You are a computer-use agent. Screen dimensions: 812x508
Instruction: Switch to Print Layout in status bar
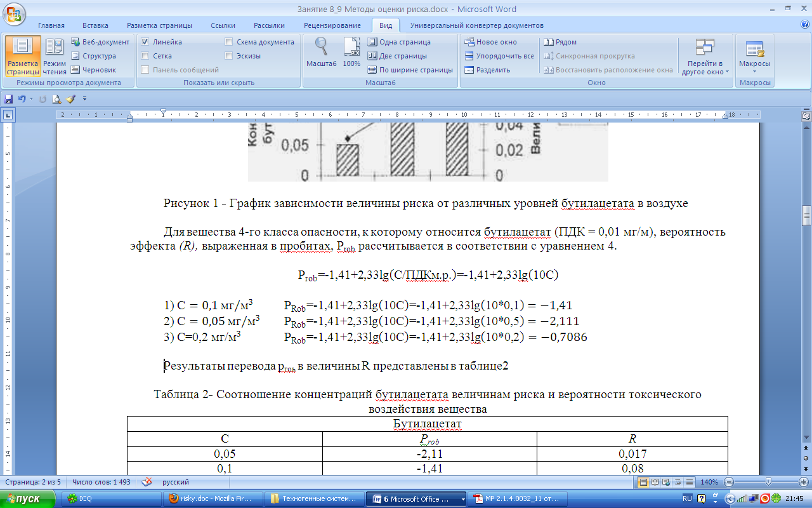[x=644, y=482]
